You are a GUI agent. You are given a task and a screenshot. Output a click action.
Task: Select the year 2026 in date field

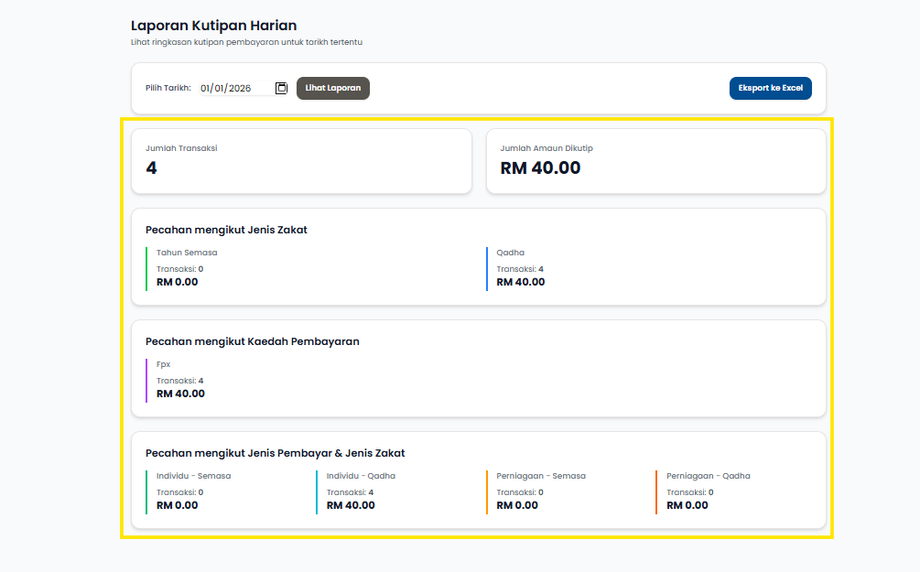click(x=239, y=88)
